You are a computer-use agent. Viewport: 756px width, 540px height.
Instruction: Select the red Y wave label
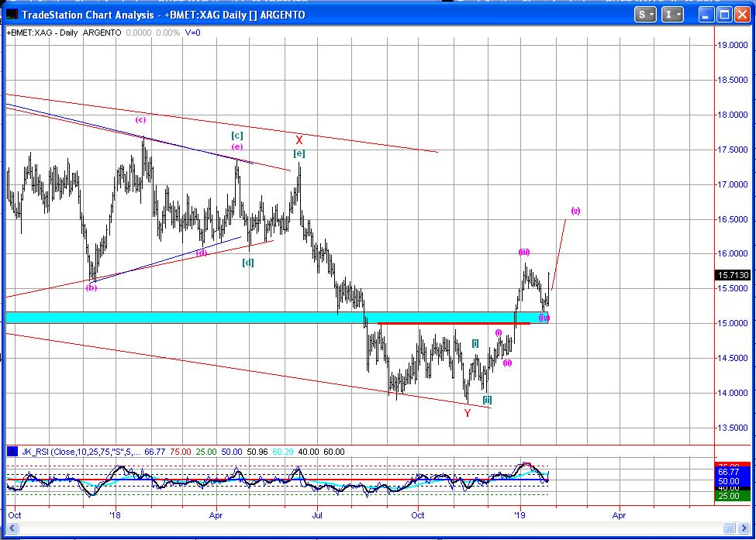pyautogui.click(x=468, y=413)
